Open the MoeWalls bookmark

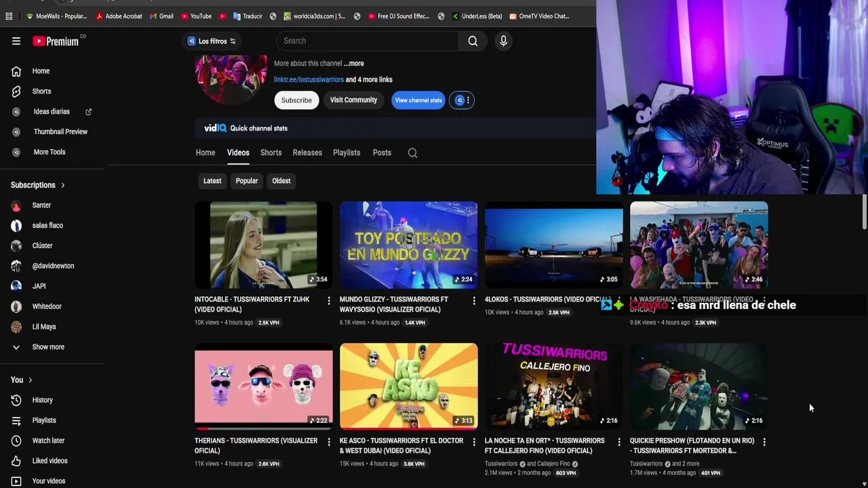point(56,16)
